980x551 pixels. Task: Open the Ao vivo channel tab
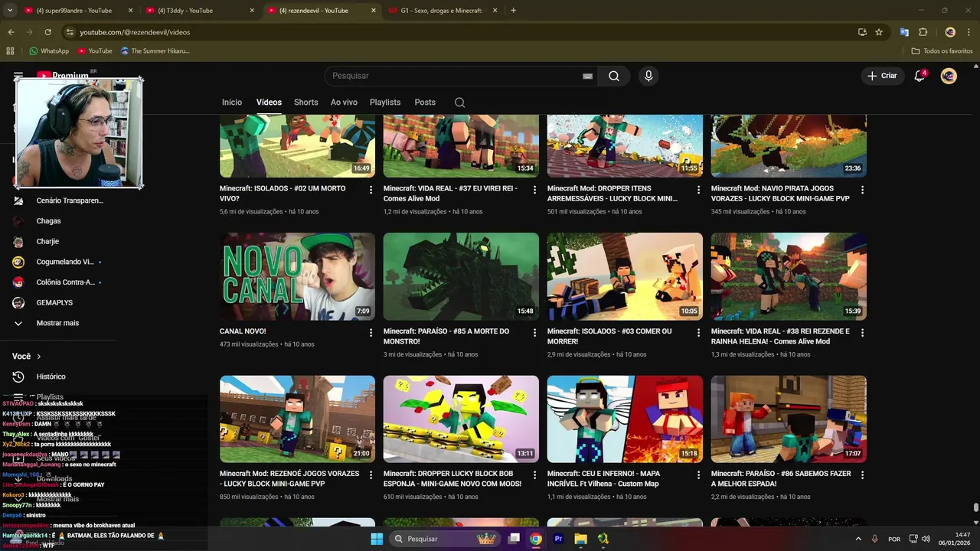tap(344, 103)
